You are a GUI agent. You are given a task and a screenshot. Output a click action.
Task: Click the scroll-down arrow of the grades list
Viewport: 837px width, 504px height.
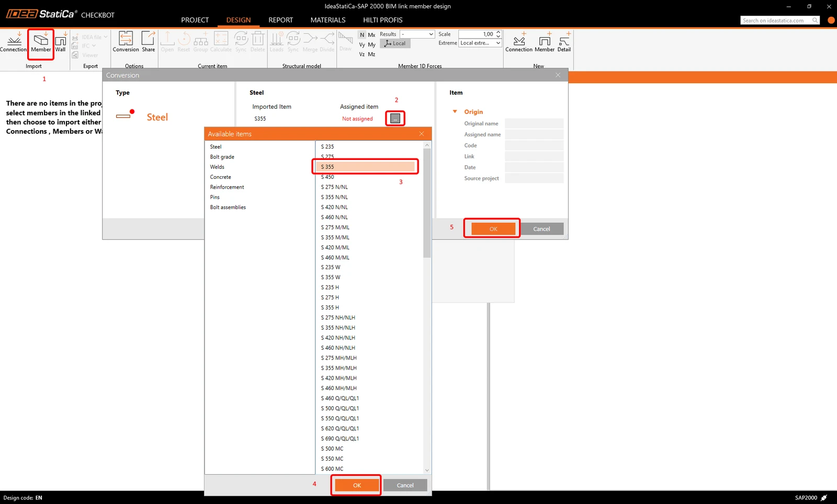click(427, 470)
